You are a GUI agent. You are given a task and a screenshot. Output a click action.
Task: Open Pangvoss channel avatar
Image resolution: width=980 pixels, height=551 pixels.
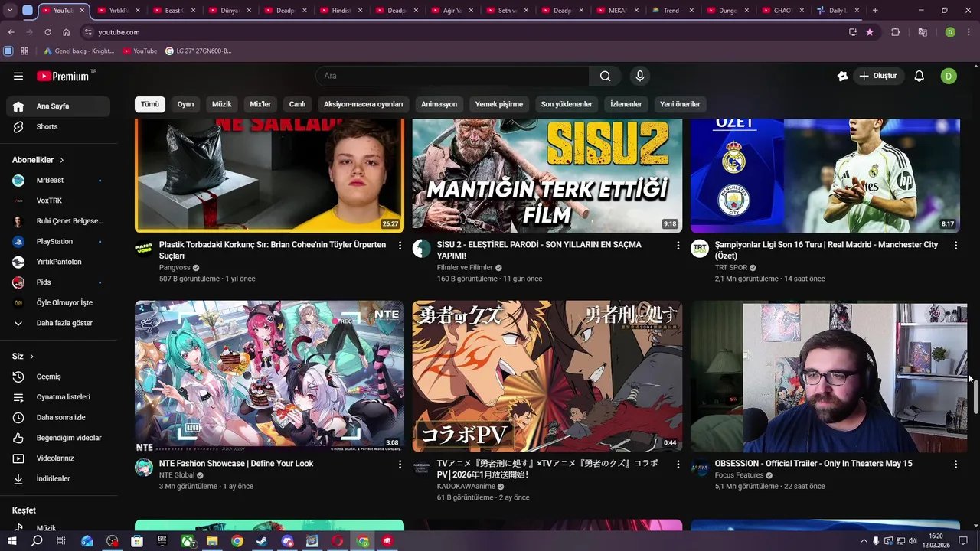(144, 249)
